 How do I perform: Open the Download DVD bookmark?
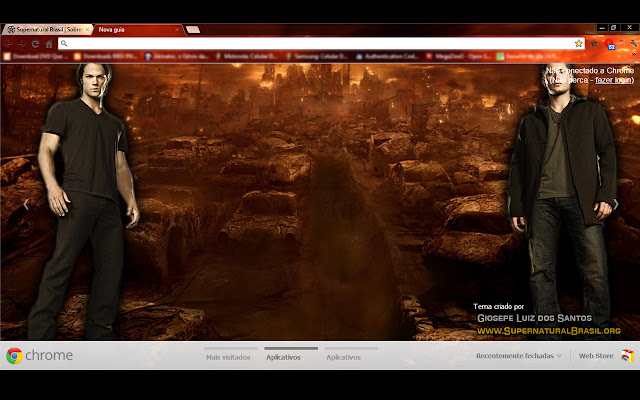36,56
